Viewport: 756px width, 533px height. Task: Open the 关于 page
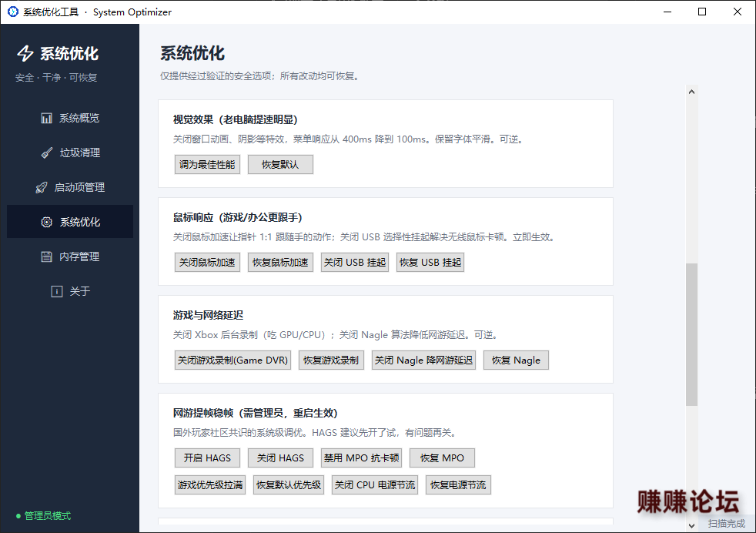70,291
